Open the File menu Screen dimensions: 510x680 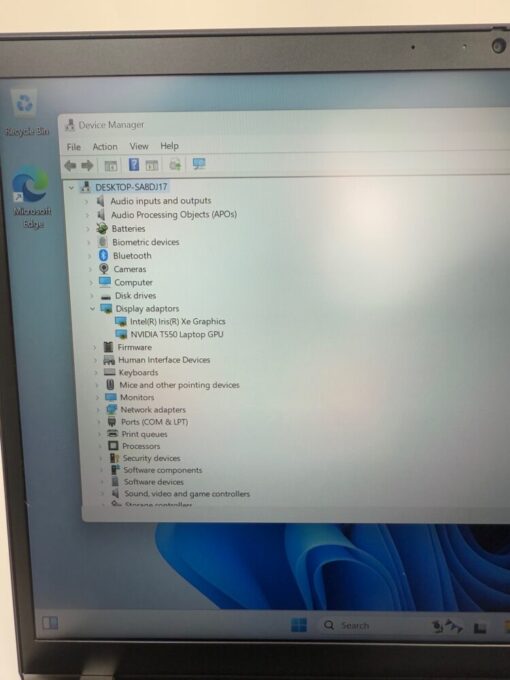74,147
